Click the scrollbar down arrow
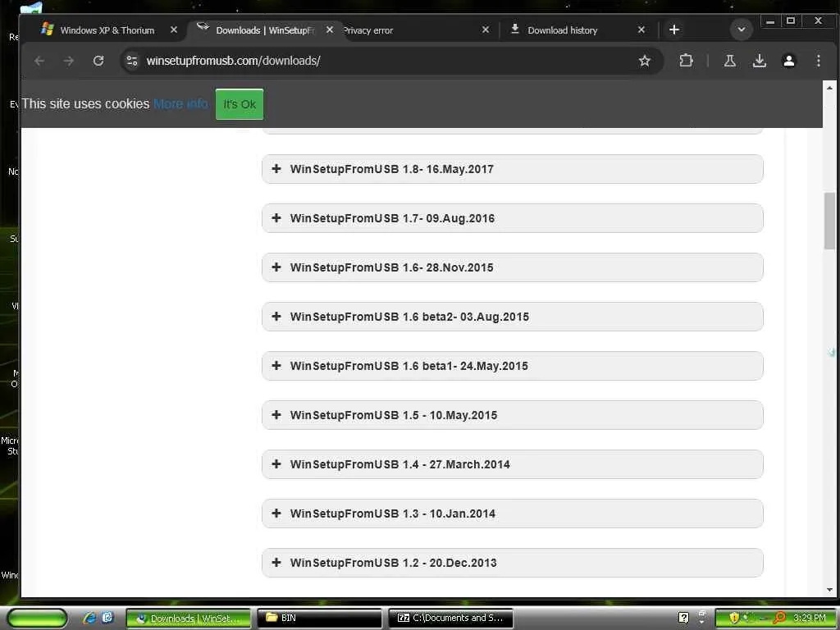840x630 pixels. (829, 590)
